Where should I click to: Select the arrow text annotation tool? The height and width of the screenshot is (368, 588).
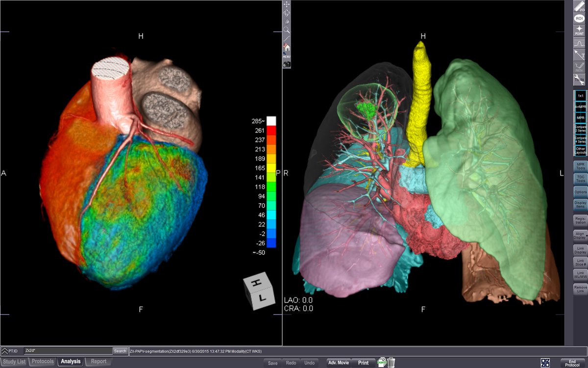click(x=579, y=55)
